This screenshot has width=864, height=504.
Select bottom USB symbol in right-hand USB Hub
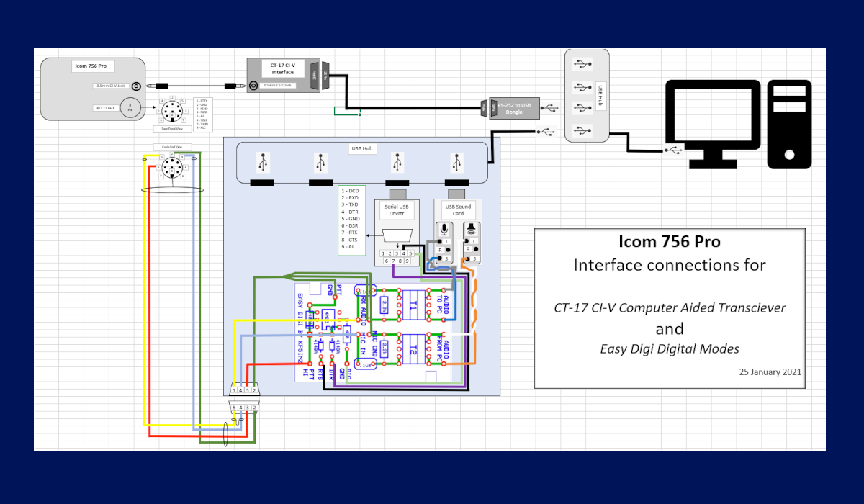(x=581, y=131)
